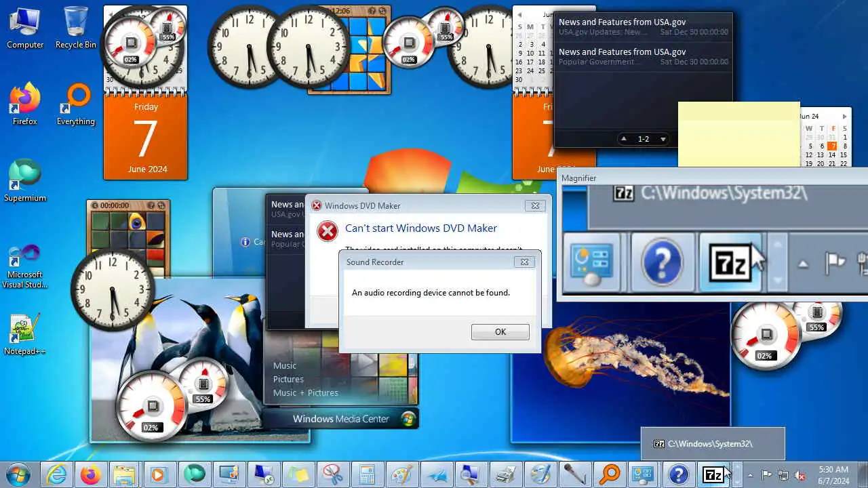Open the network icon in system tray
The image size is (868, 488).
(783, 475)
